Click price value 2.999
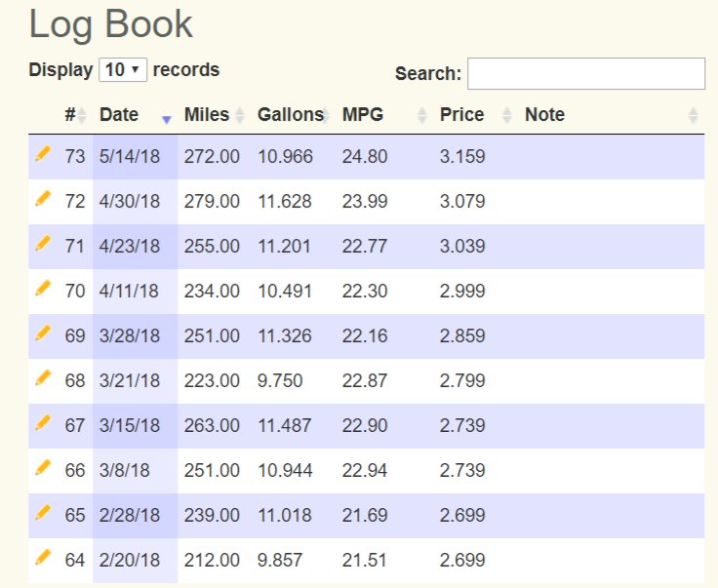 pyautogui.click(x=462, y=291)
